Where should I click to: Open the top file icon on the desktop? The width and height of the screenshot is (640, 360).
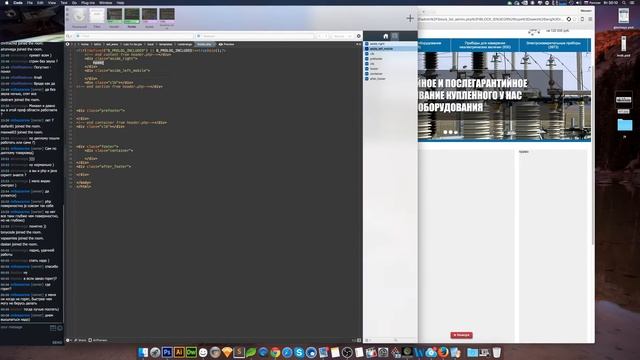(623, 16)
